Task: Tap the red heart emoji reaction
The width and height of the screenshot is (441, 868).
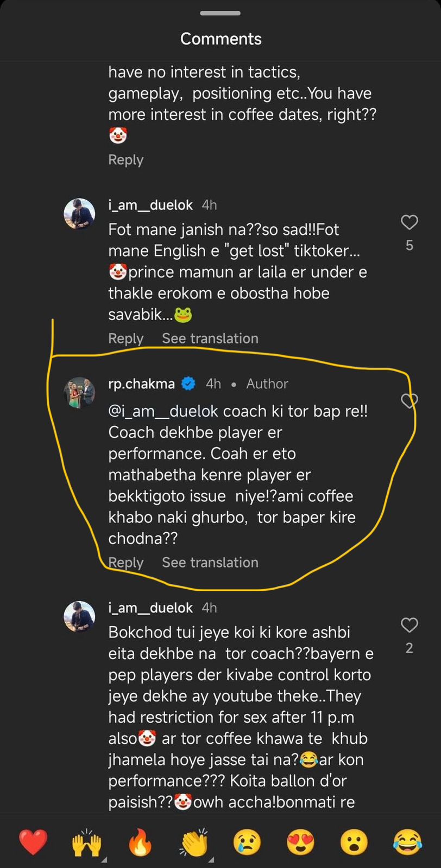Action: click(x=33, y=843)
